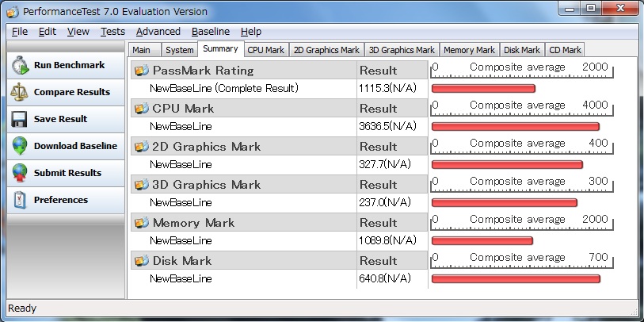Click the icon beside Disk Mark header

[142, 261]
